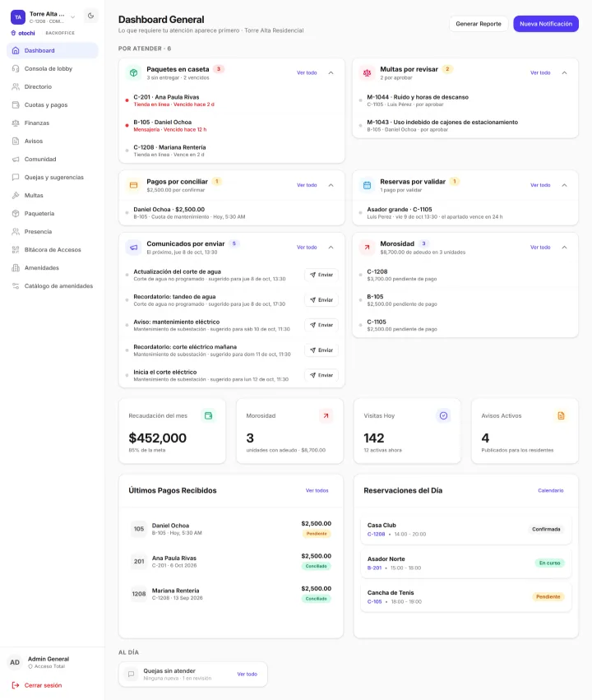
Task: Click the Pagos por conciliar card icon
Action: [x=133, y=185]
